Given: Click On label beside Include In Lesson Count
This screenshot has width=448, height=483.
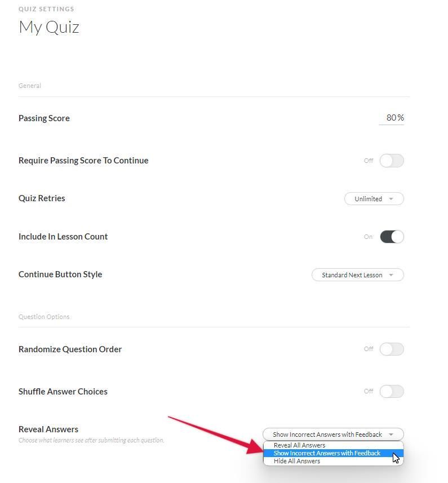Looking at the screenshot, I should pos(368,237).
